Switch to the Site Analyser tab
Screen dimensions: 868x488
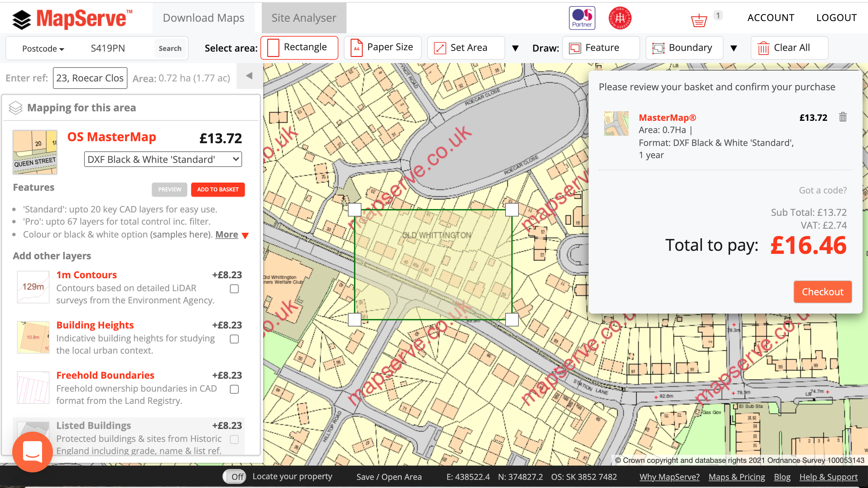pos(304,18)
